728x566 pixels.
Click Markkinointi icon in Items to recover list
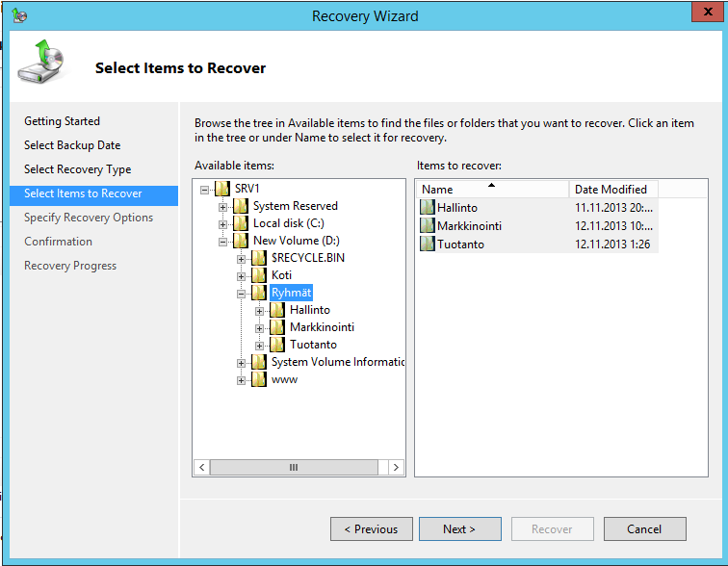[428, 225]
